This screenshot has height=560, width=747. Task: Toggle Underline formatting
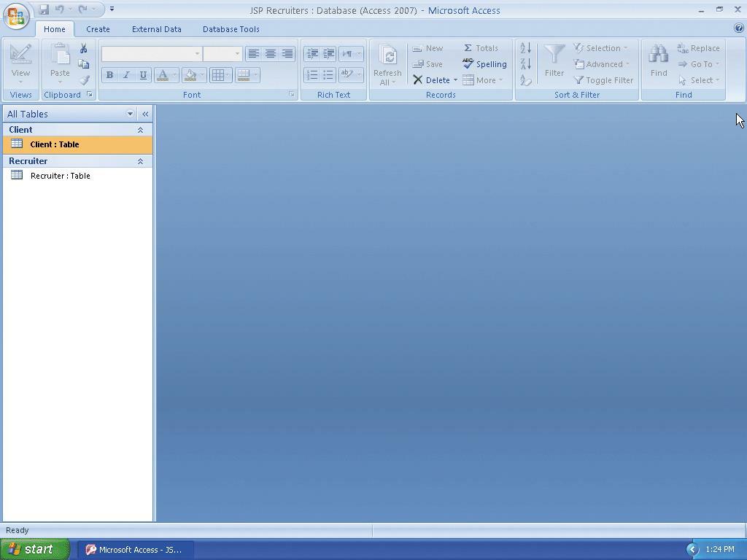coord(143,75)
